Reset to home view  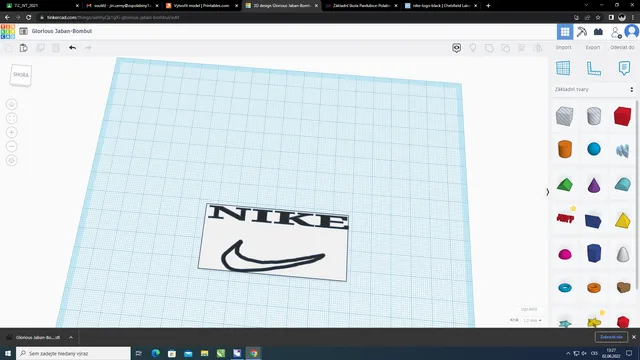pyautogui.click(x=12, y=104)
